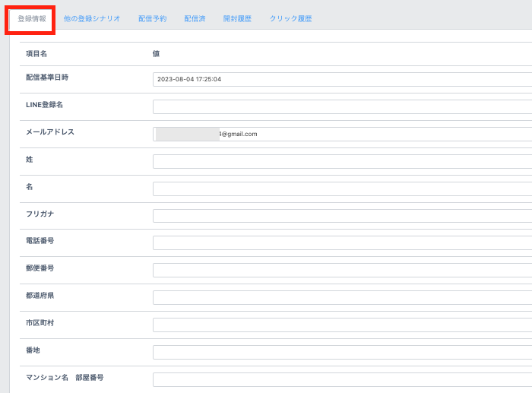Select the 配信済 tab
Viewport: 532px width, 393px height.
(195, 18)
